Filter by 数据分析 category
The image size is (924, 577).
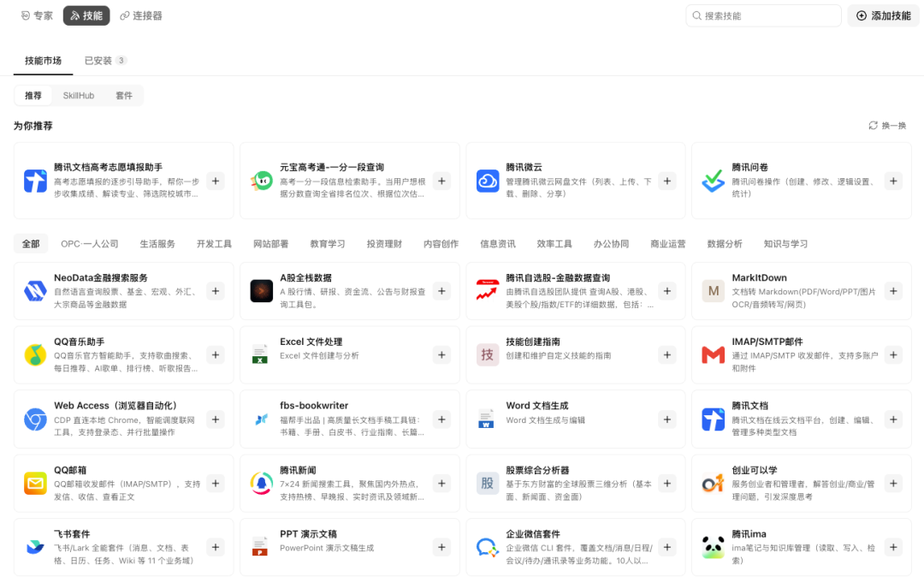(x=725, y=244)
